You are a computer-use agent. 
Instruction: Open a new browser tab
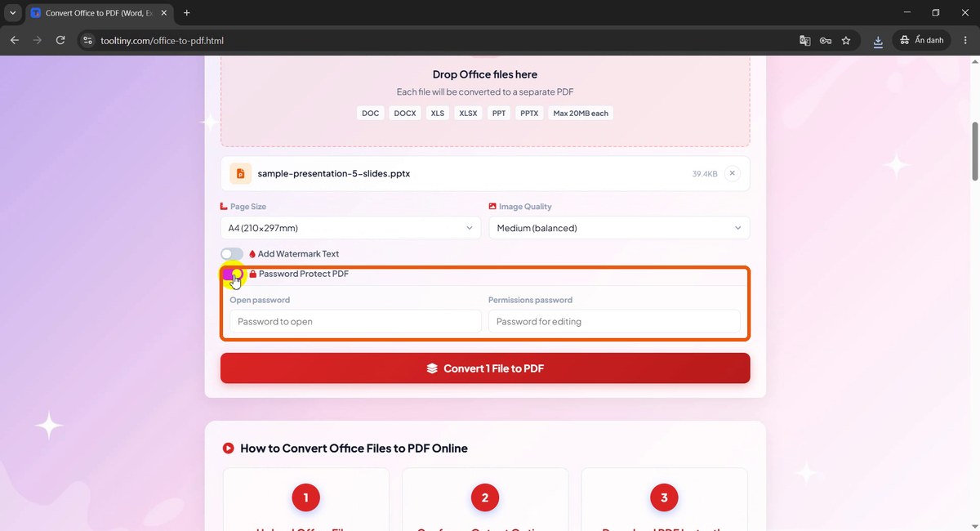click(187, 13)
